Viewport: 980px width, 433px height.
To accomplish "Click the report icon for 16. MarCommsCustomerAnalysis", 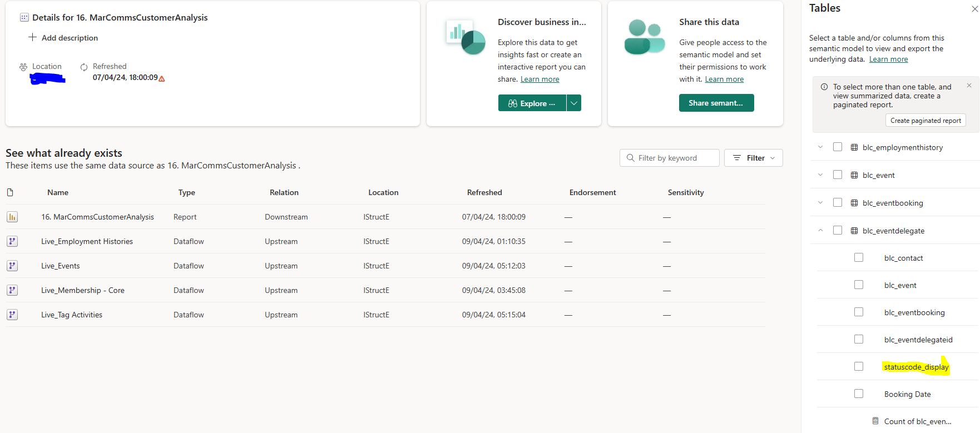I will (12, 217).
